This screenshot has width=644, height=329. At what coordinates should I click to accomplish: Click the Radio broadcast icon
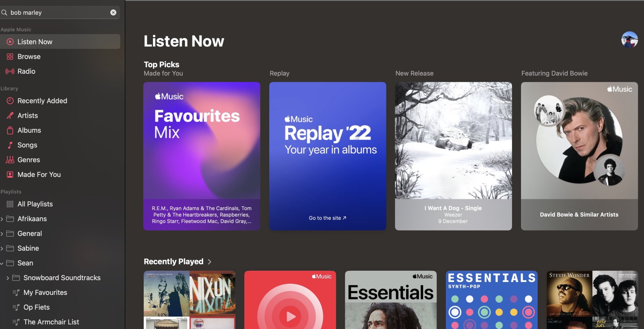point(10,71)
